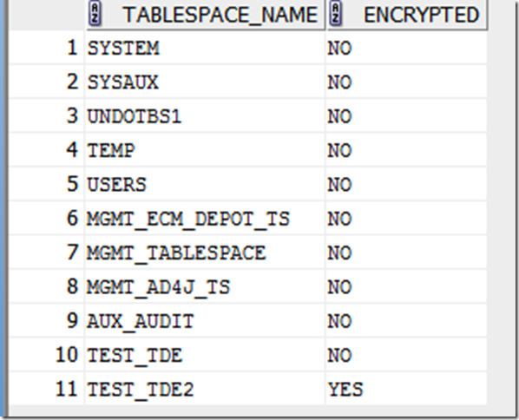Screen dimensions: 519x420
Task: Click the sort icon in TABLESPACE_NAME header
Action: pyautogui.click(x=95, y=14)
